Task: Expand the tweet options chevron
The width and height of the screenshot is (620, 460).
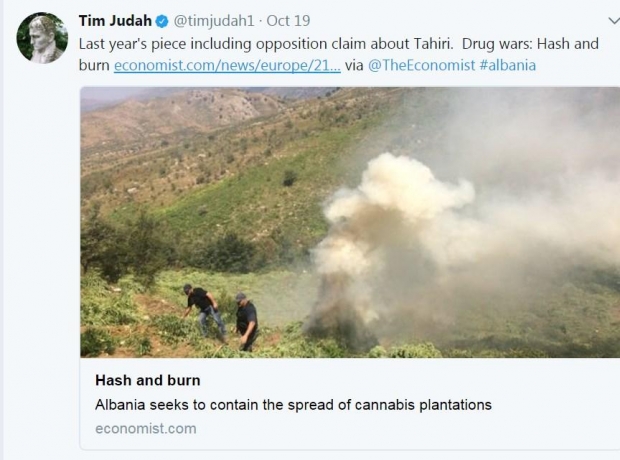Action: pyautogui.click(x=614, y=20)
